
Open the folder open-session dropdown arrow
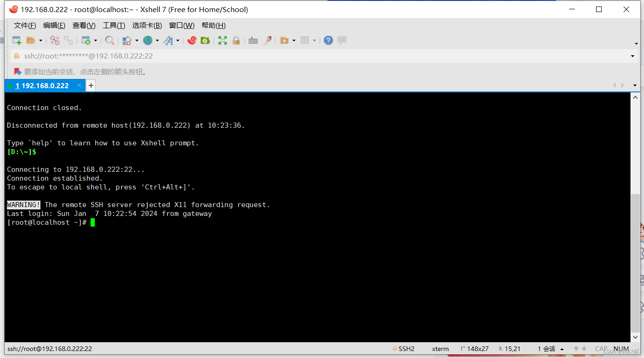click(41, 40)
